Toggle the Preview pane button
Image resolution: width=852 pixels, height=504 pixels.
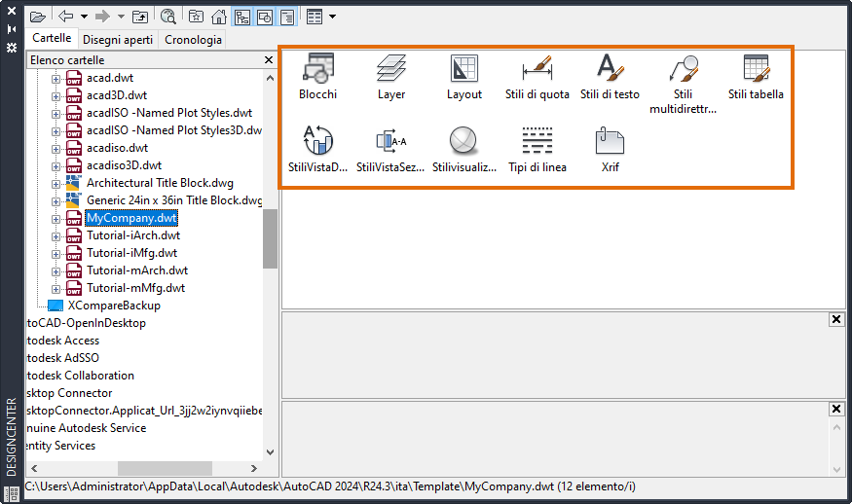pos(265,18)
